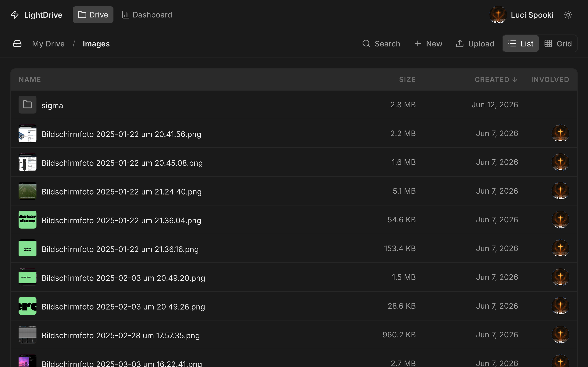
Task: Open thumbnail of Bildschirmfoto 21.24.40.png
Action: click(28, 191)
